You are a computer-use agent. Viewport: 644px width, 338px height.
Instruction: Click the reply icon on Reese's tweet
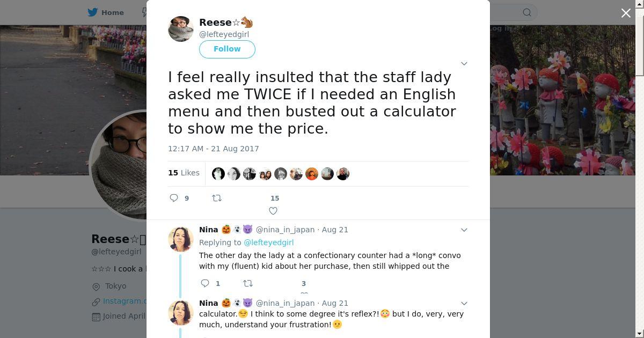coord(174,198)
